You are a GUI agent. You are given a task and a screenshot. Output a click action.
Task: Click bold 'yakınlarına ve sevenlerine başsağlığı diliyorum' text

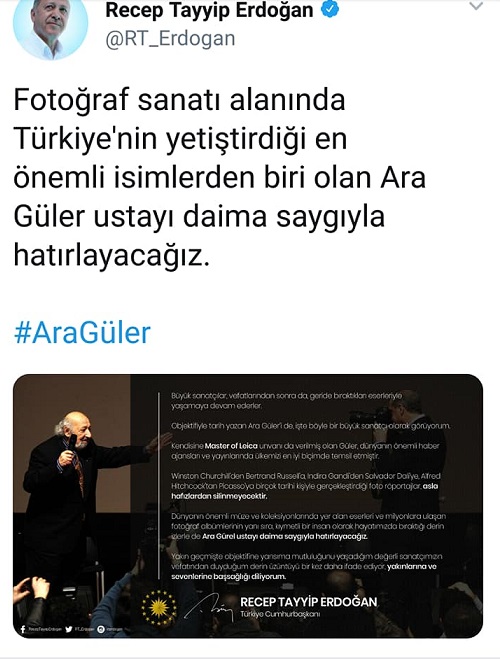pos(304,571)
